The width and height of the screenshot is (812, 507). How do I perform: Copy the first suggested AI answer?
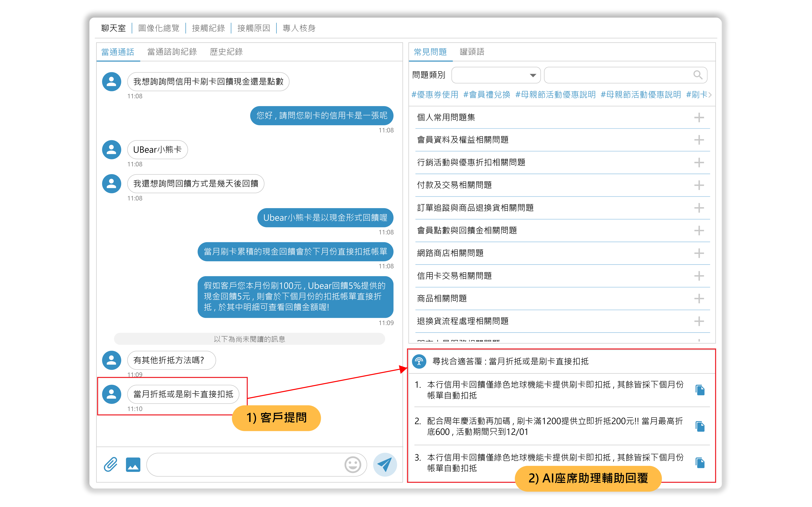point(700,390)
